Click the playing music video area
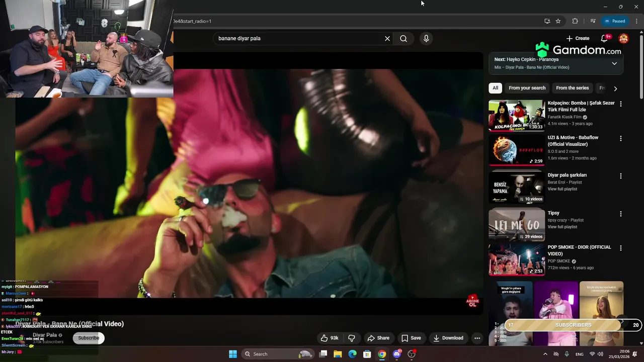 point(249,184)
